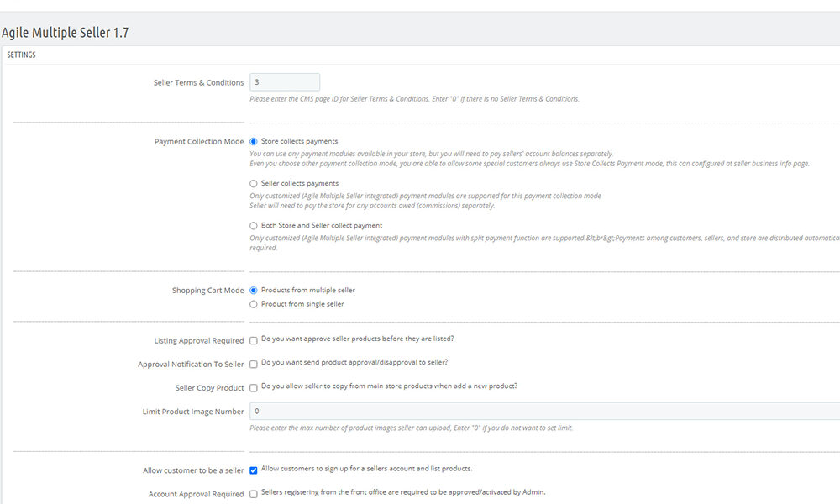Click the Seller Terms & Conditions input field

pyautogui.click(x=285, y=82)
